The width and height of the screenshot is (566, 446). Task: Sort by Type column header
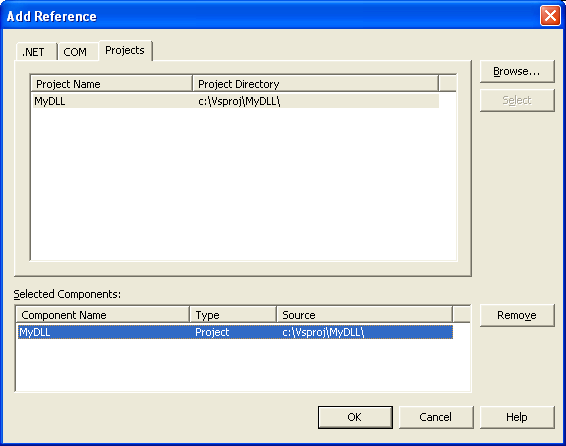pyautogui.click(x=233, y=315)
